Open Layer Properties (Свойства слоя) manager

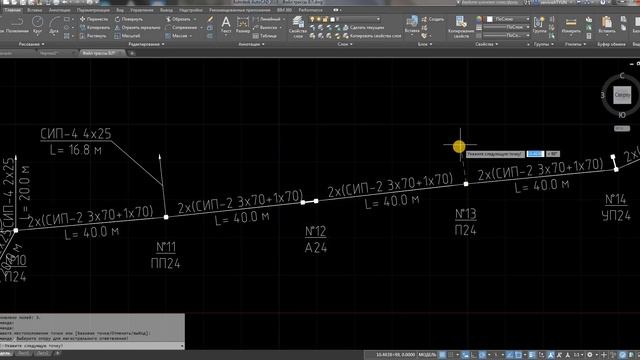click(x=298, y=27)
